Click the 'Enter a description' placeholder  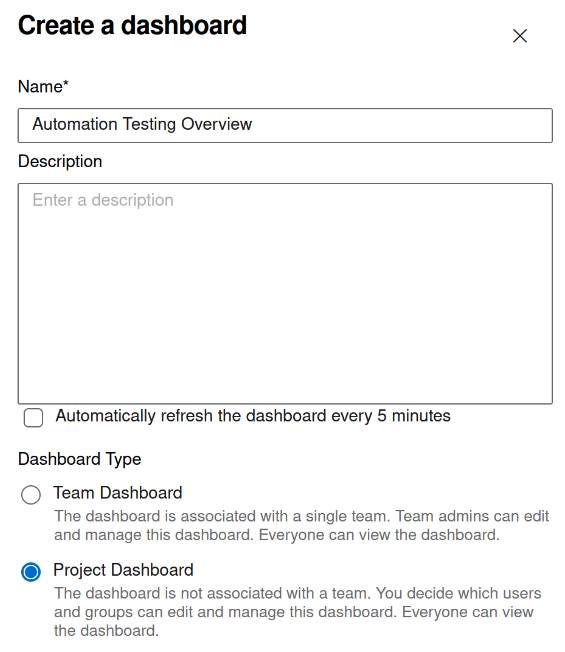pos(103,200)
